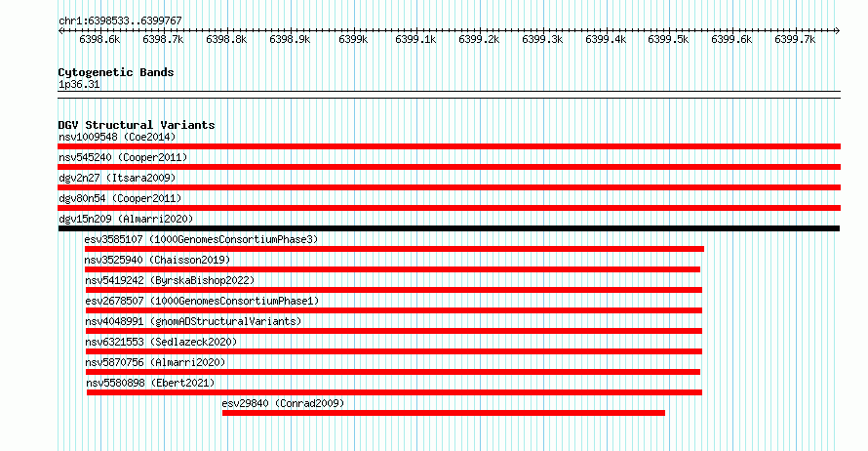The image size is (868, 451).
Task: Open dgv80n54 (Cooper2011) variant label
Action: coord(120,198)
